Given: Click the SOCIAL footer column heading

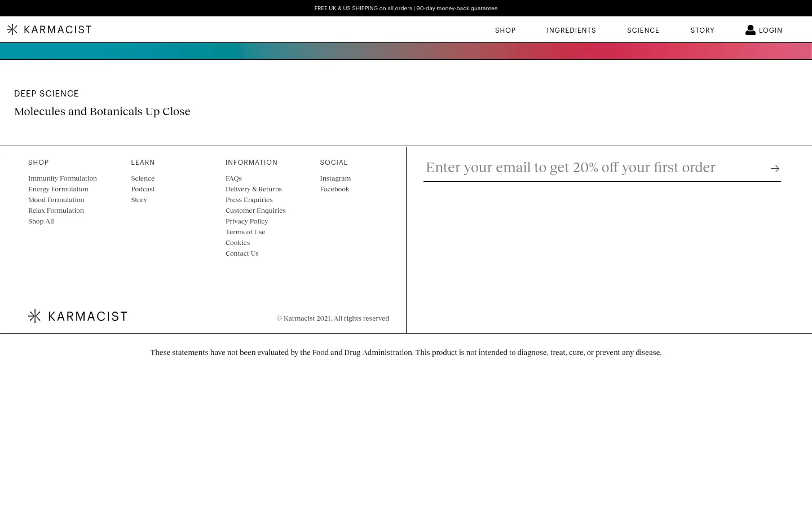Looking at the screenshot, I should [334, 163].
